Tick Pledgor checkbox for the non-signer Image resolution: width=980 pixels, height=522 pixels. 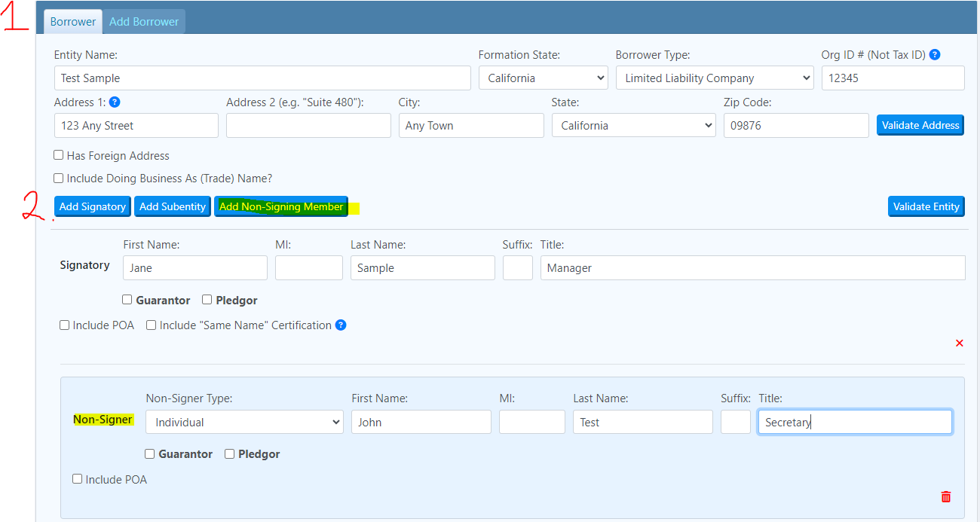230,454
